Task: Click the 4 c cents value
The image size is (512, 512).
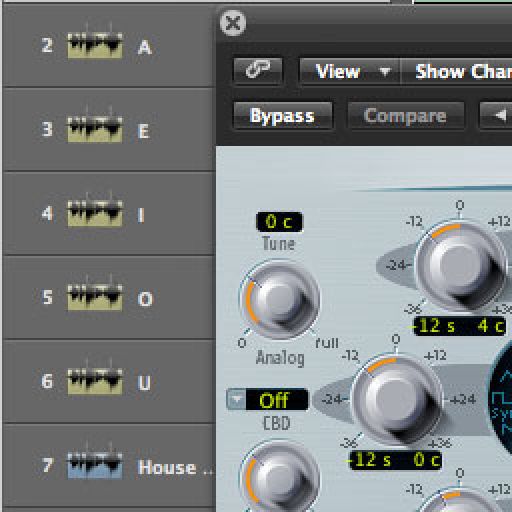Action: [490, 326]
